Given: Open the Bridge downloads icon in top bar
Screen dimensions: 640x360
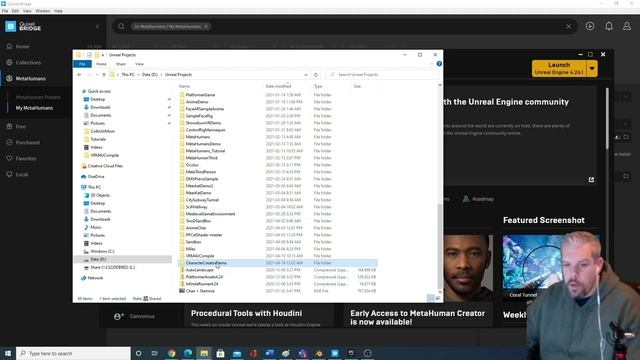Looking at the screenshot, I should point(590,26).
